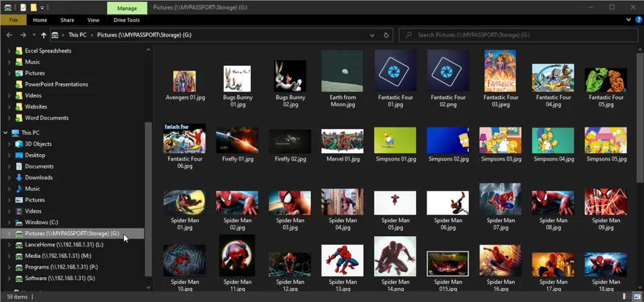Screen dimensions: 644x302
Task: Click the New Folder icon in title bar
Action: (34, 7)
